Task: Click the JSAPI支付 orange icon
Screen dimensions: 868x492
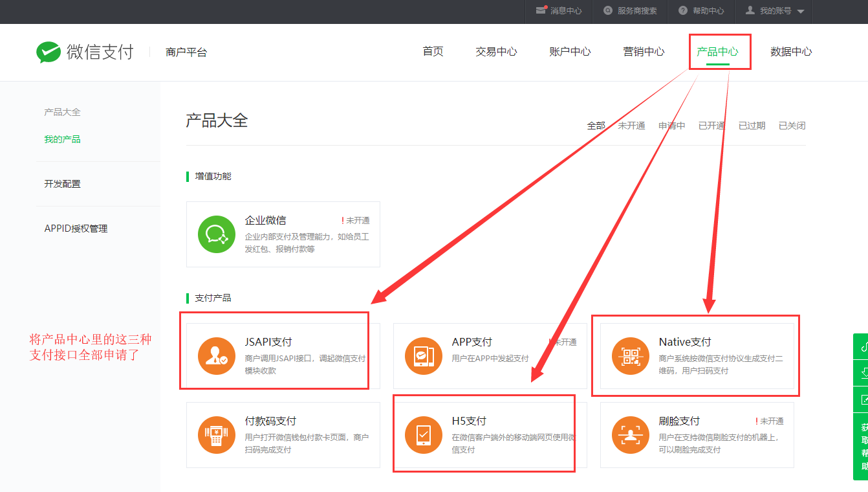Action: pos(216,356)
